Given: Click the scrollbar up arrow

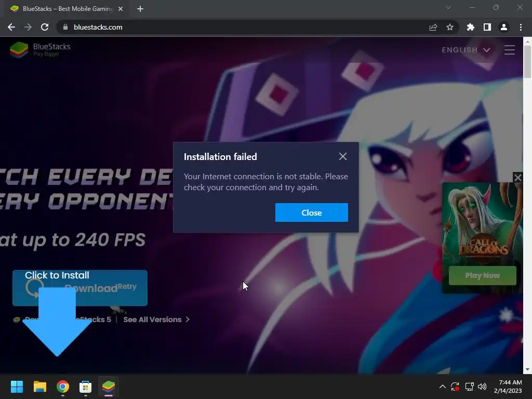Looking at the screenshot, I should click(527, 42).
